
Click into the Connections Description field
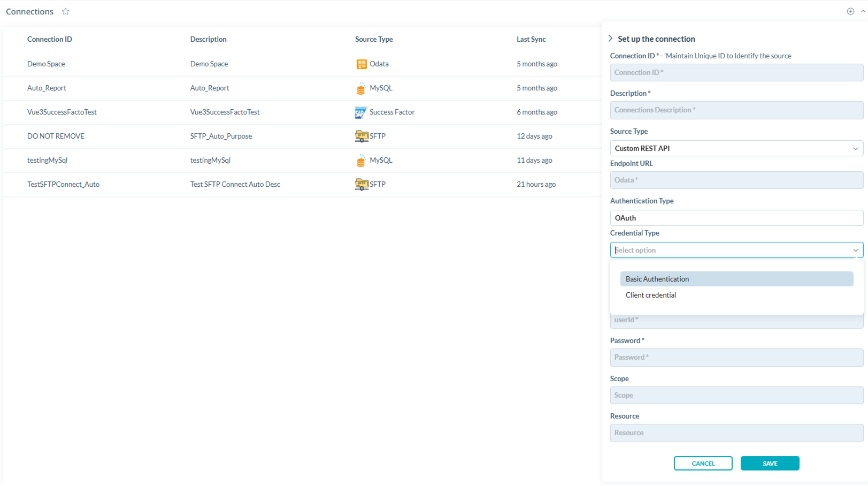tap(736, 110)
